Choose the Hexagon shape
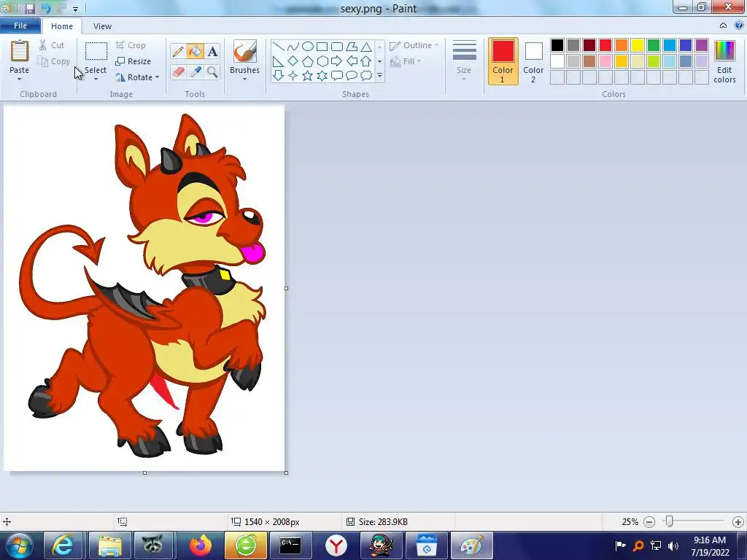The image size is (747, 560). (322, 61)
